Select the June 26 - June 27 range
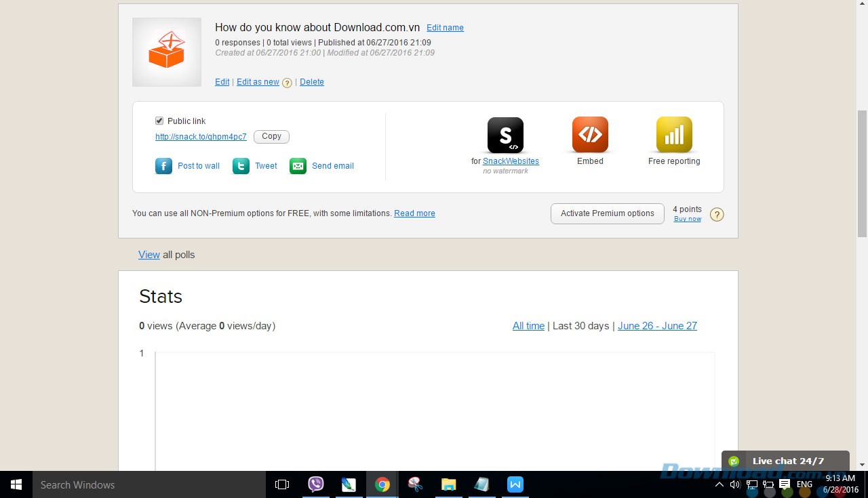Viewport: 868px width, 498px height. 657,326
